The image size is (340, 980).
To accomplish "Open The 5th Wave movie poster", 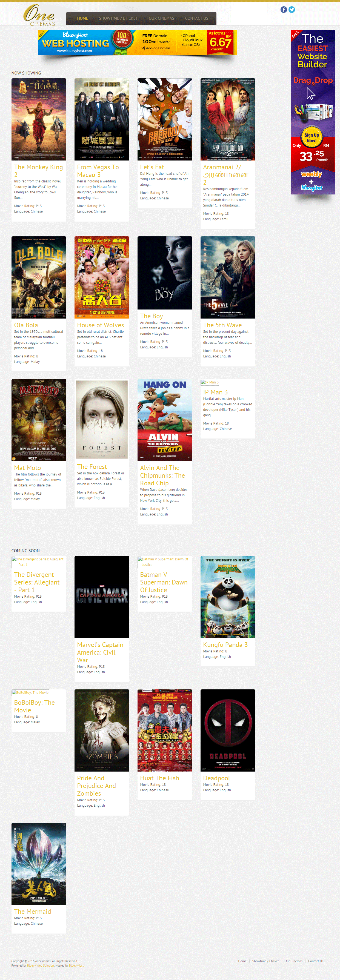I will (228, 277).
